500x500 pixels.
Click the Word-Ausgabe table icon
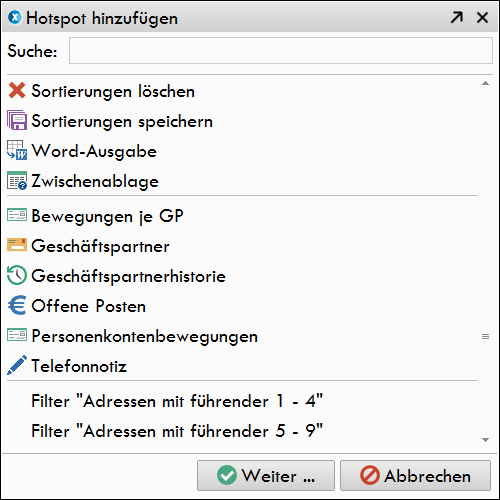tap(17, 150)
